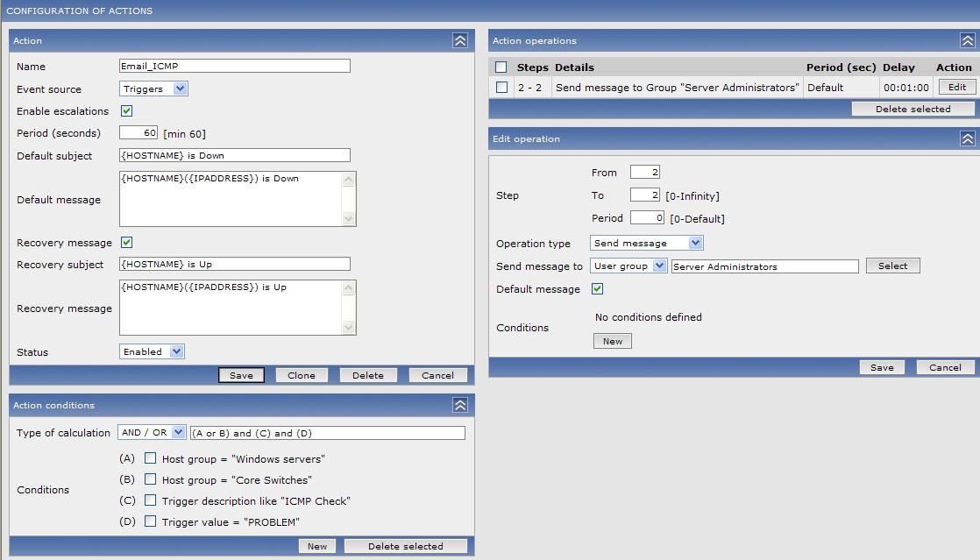Click the calculation formula field
Viewport: 980px width, 560px height.
(328, 433)
